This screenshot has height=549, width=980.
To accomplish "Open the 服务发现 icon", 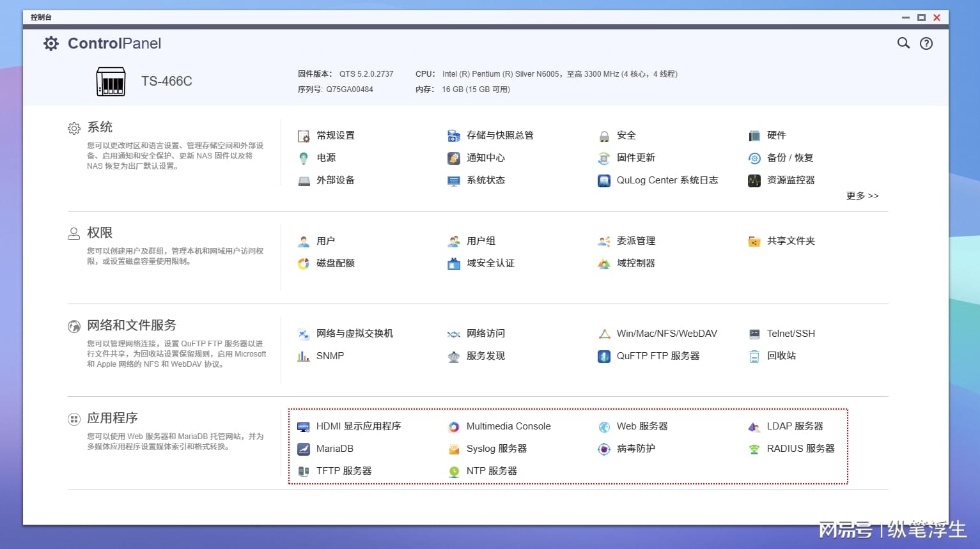I will 454,356.
